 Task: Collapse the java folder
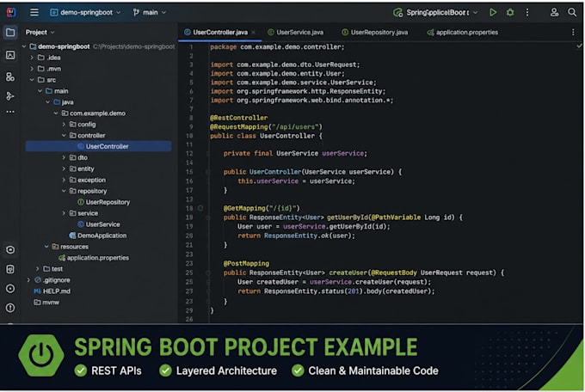[x=48, y=102]
